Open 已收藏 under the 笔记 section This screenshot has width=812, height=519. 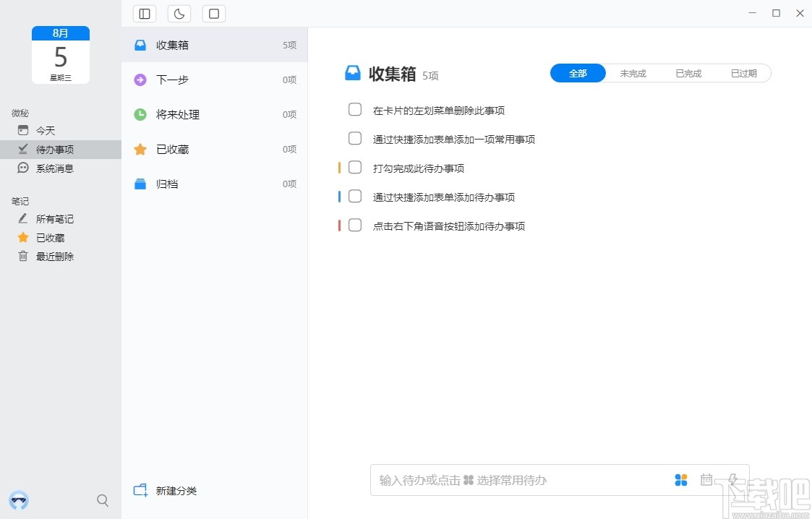61,238
